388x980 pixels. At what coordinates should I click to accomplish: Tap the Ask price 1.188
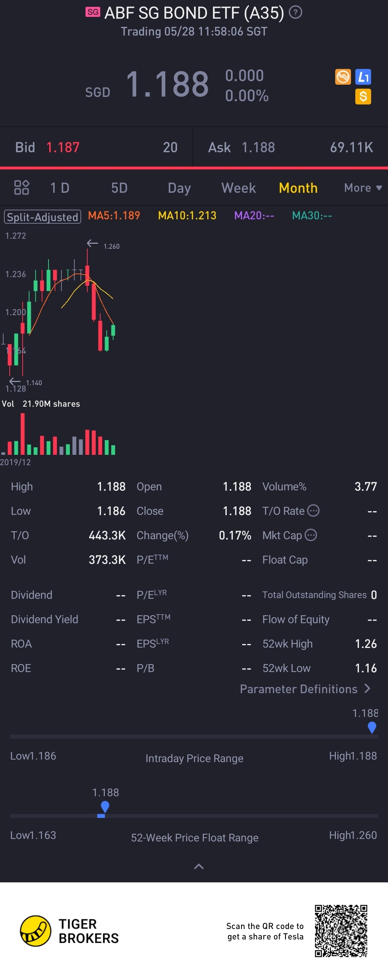[258, 147]
